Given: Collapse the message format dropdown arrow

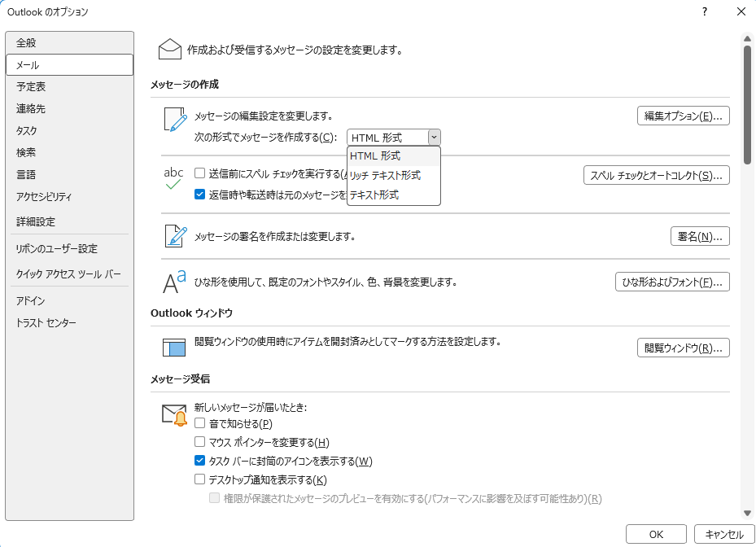Looking at the screenshot, I should click(x=434, y=138).
